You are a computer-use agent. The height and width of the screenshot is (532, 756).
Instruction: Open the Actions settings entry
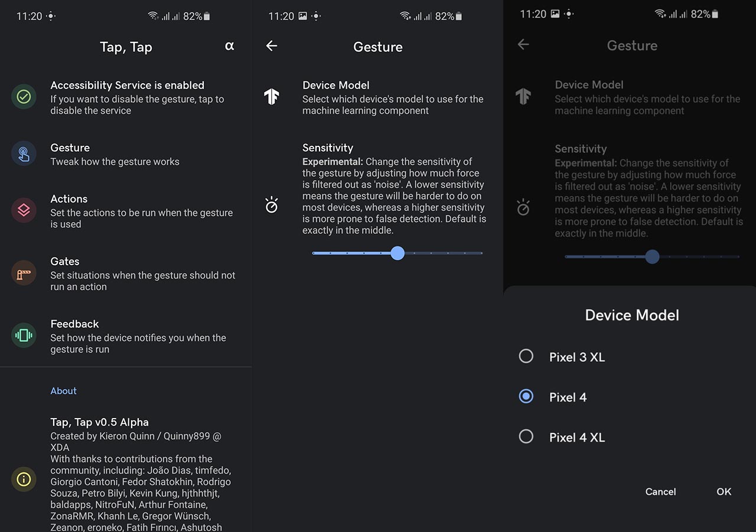pos(126,211)
